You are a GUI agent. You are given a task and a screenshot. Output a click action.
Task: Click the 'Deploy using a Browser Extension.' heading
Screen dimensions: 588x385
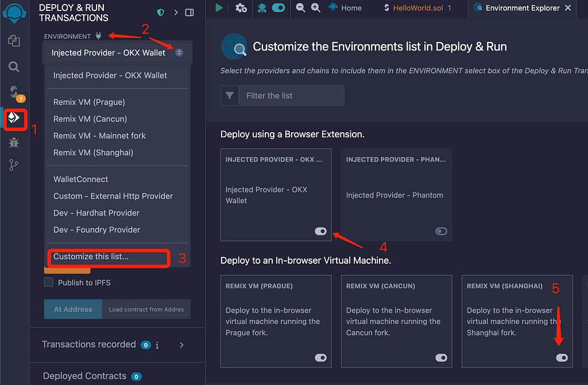click(x=292, y=134)
